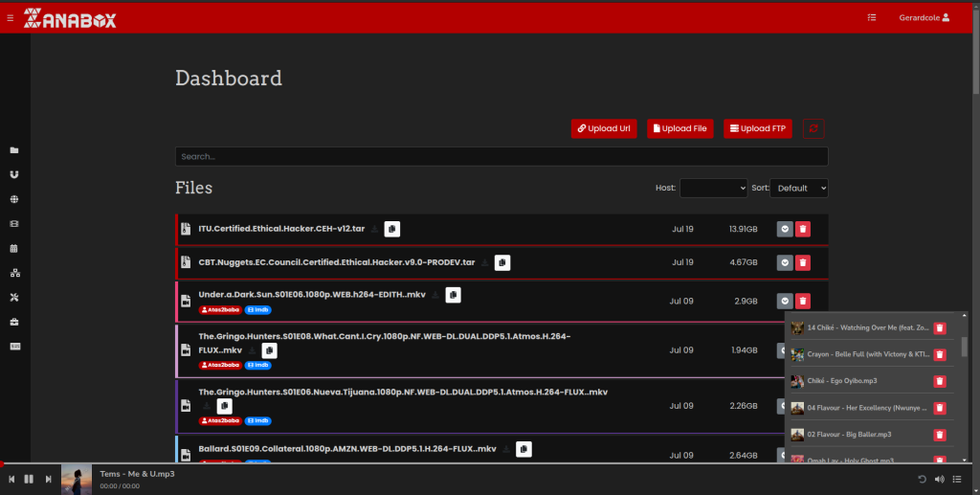The image size is (980, 495).
Task: Click the imdb tag under Under.a.Dark.Sun
Action: click(257, 310)
